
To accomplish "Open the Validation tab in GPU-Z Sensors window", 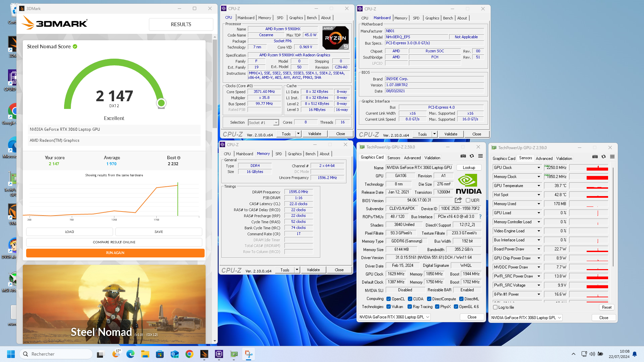I will pos(564,159).
